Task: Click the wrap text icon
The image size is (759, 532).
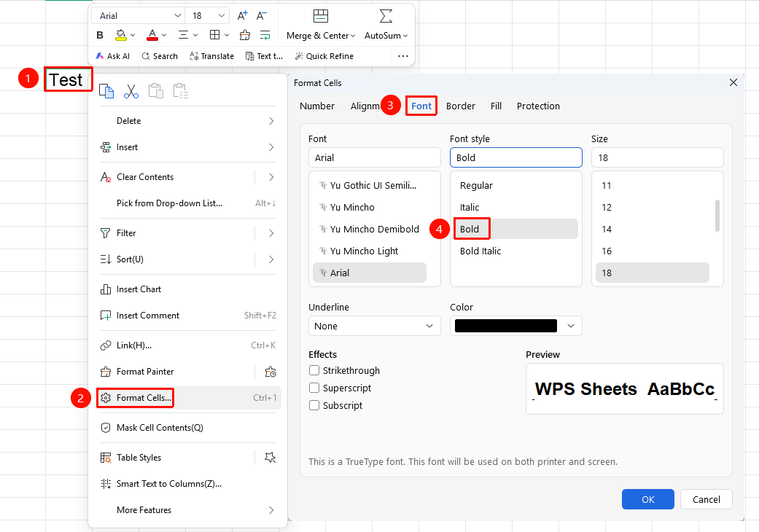Action: coord(265,35)
